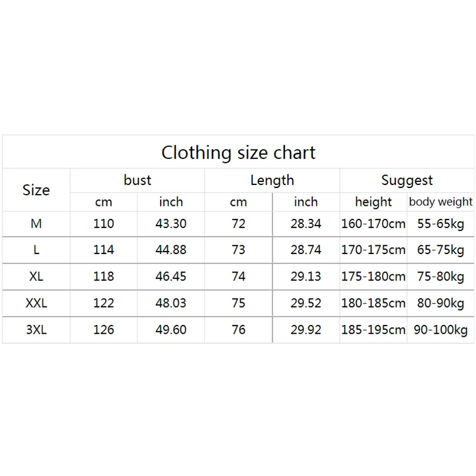Select the XXL size row label
The image size is (476, 476).
click(36, 303)
